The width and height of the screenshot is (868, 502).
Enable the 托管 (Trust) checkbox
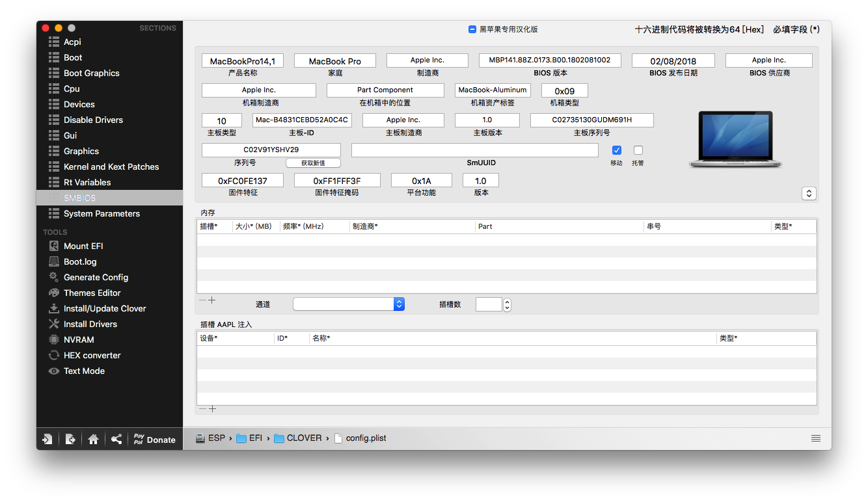(x=638, y=150)
